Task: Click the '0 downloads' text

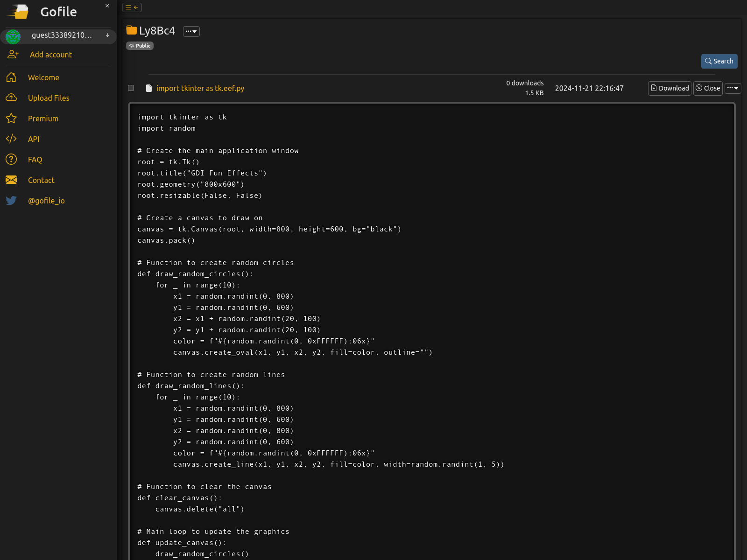Action: [x=525, y=83]
